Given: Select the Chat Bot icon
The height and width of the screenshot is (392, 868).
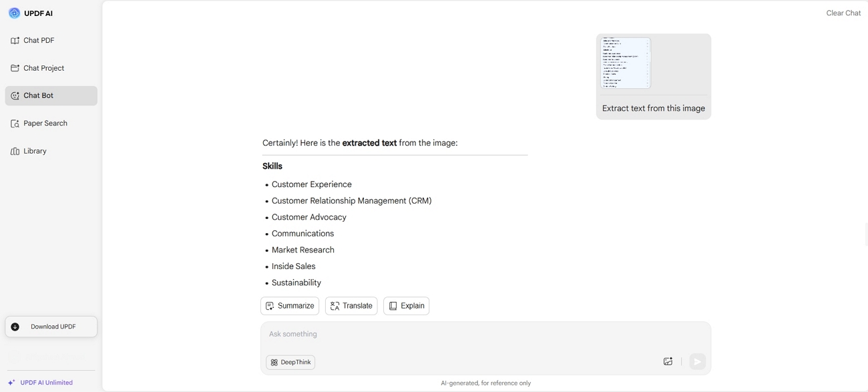Looking at the screenshot, I should point(15,95).
